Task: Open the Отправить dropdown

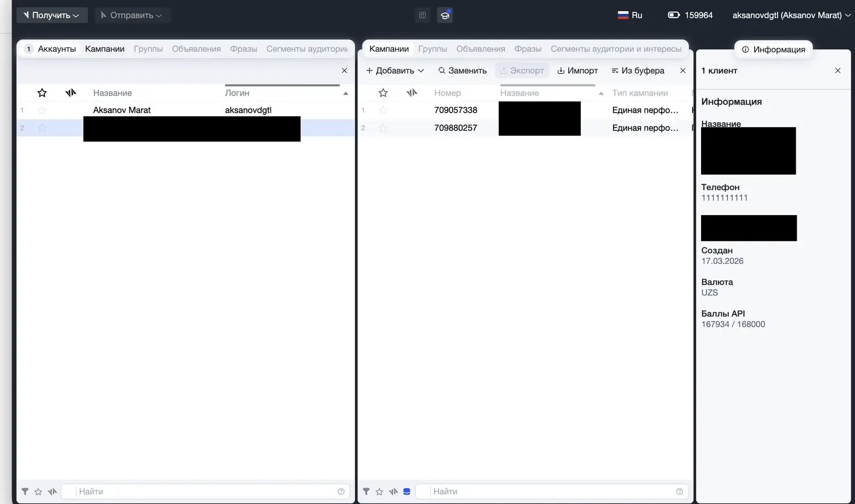Action: [131, 15]
